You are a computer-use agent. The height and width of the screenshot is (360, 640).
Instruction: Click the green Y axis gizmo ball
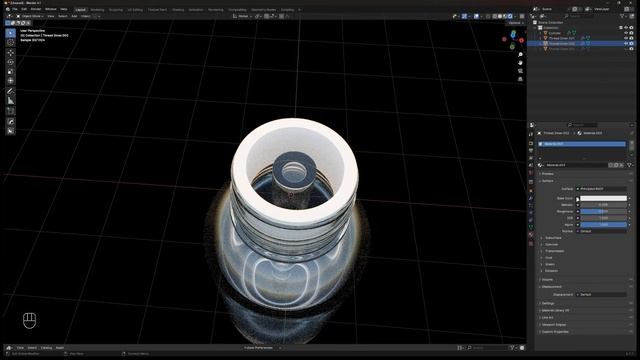(x=512, y=47)
